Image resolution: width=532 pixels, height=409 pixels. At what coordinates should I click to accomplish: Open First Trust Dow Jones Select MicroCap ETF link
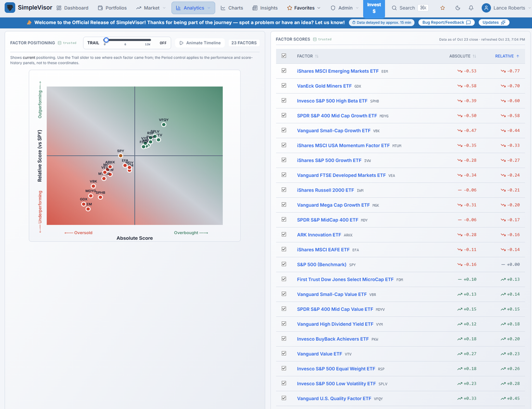click(345, 279)
